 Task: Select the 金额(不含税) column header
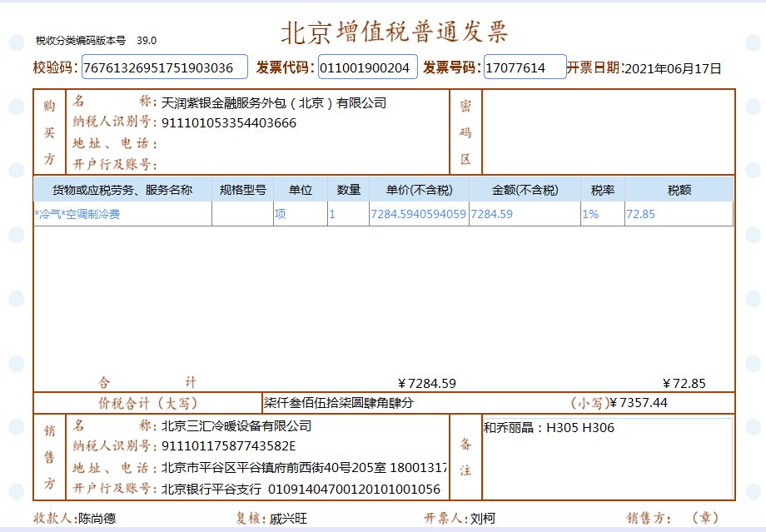click(x=525, y=190)
